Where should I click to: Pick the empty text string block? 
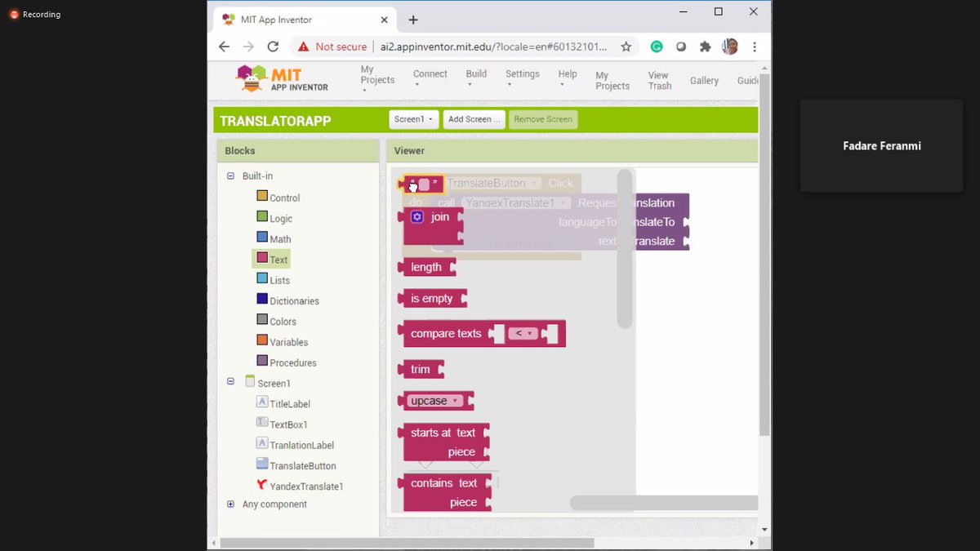(x=423, y=184)
